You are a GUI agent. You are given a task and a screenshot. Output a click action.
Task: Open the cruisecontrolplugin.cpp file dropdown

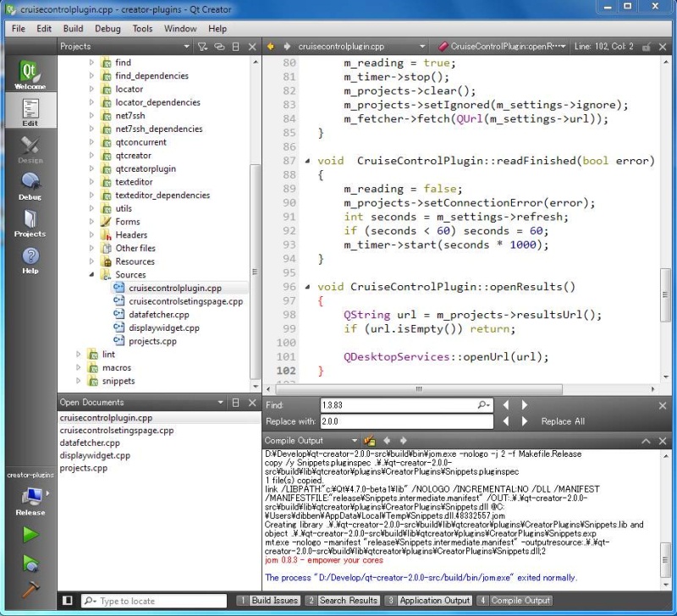coord(361,47)
